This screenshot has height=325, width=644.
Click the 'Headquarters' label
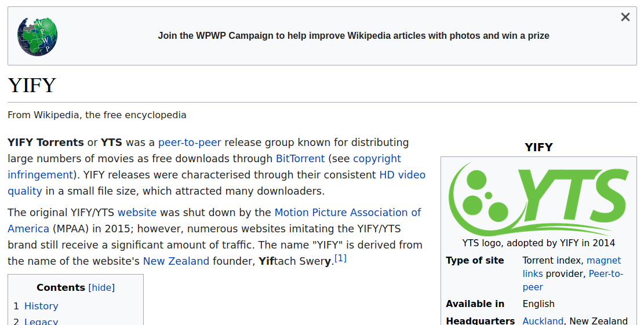(x=480, y=320)
